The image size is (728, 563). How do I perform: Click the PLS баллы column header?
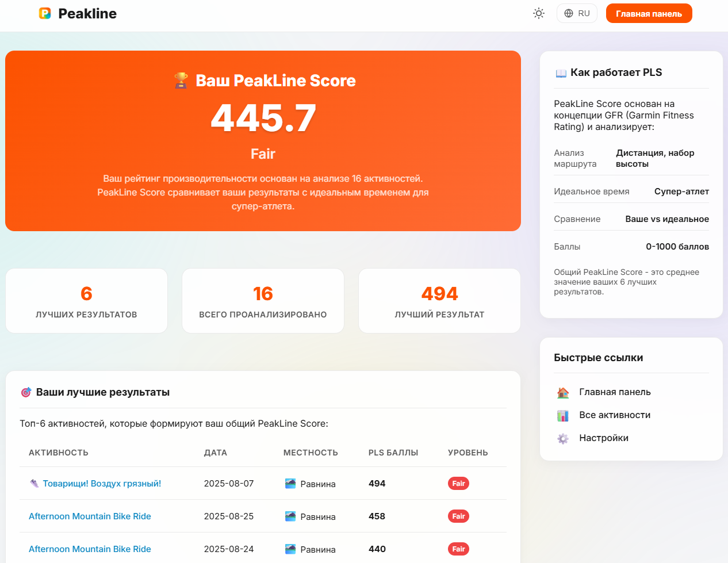(x=393, y=453)
